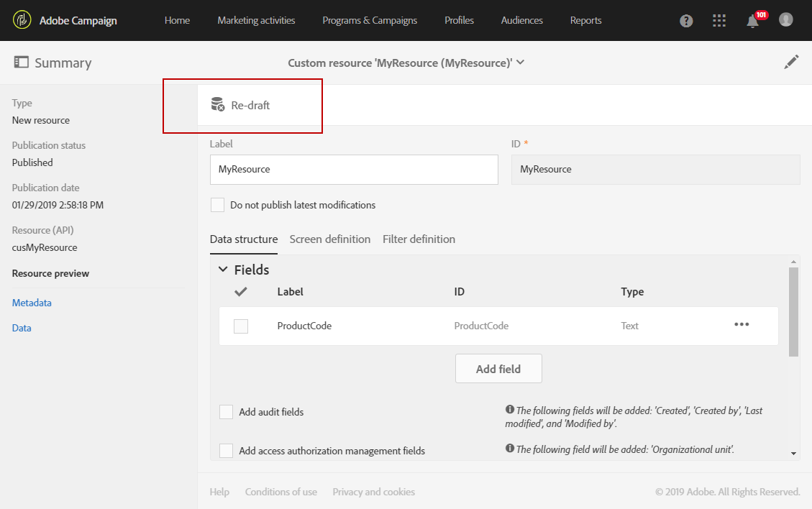Open the Metadata link
812x509 pixels.
click(32, 303)
